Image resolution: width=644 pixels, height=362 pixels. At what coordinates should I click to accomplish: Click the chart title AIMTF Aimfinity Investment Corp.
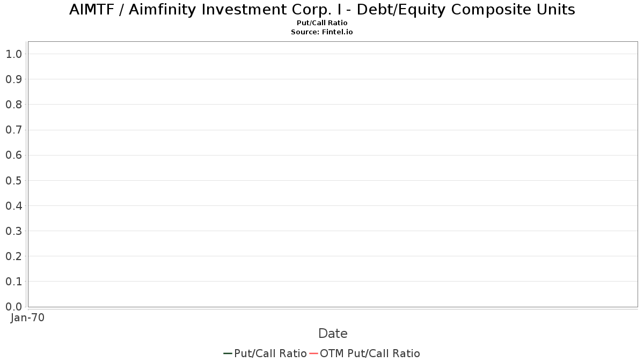322,10
